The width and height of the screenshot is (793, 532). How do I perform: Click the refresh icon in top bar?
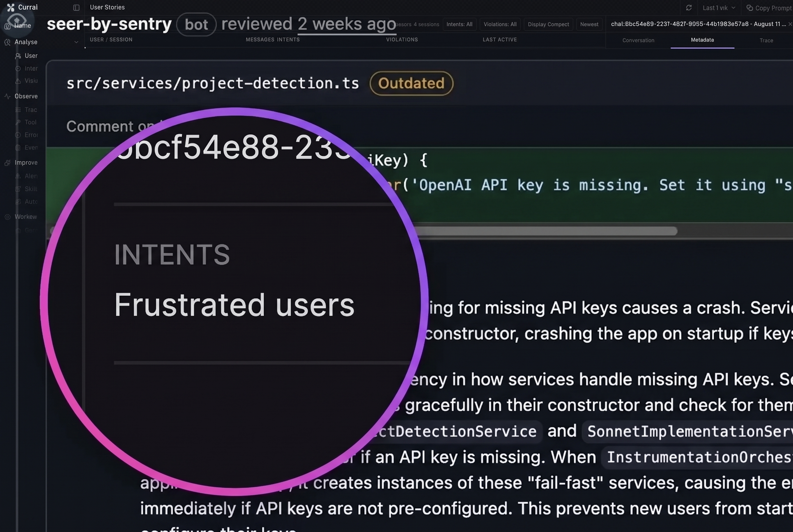pyautogui.click(x=689, y=8)
